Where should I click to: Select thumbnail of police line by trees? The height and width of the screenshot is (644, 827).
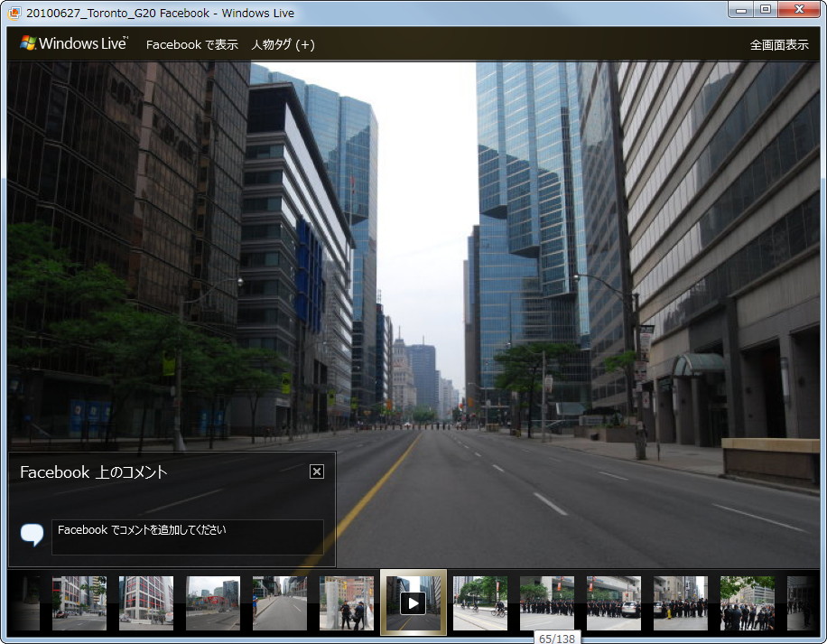click(547, 602)
